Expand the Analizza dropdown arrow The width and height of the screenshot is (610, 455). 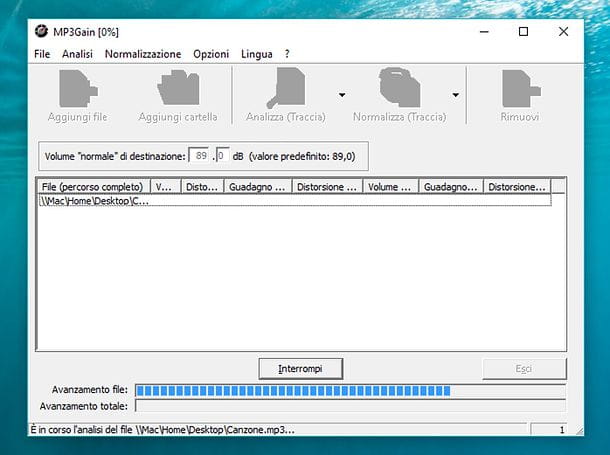coord(342,95)
